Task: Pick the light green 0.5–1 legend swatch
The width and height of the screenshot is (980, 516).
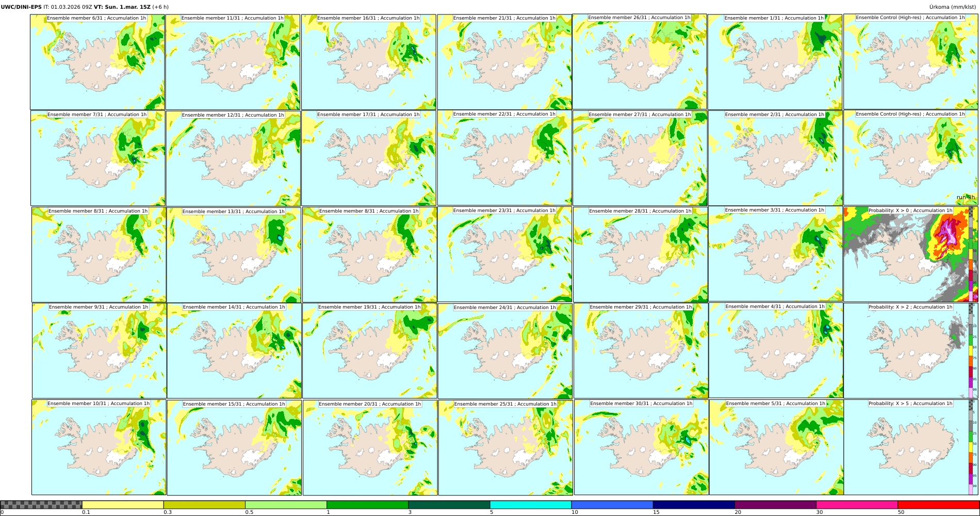Action: (286, 505)
